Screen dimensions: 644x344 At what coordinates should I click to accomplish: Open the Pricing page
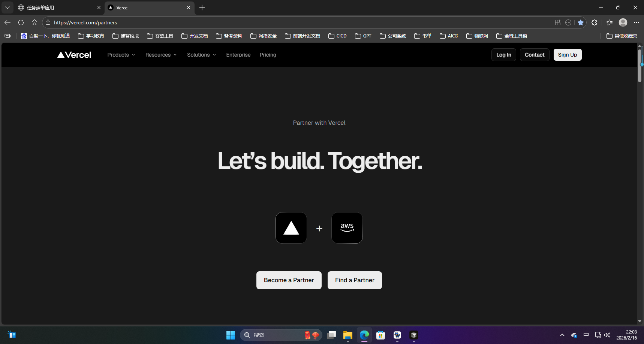[x=268, y=55]
